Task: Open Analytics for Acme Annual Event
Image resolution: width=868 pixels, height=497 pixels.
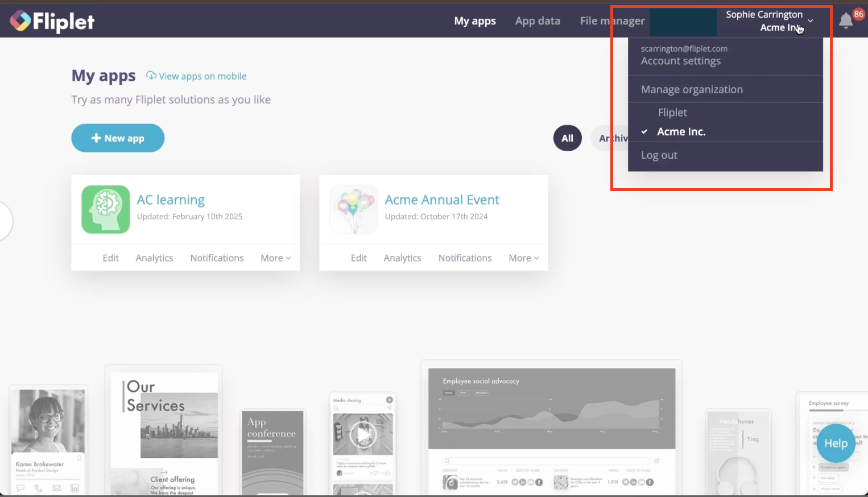Action: pyautogui.click(x=402, y=258)
